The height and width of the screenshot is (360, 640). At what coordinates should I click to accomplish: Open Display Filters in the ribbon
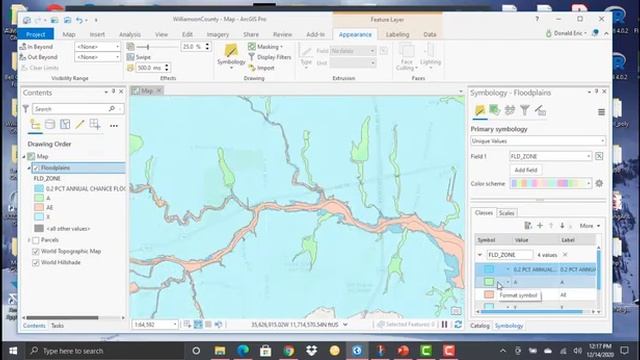[x=269, y=57]
